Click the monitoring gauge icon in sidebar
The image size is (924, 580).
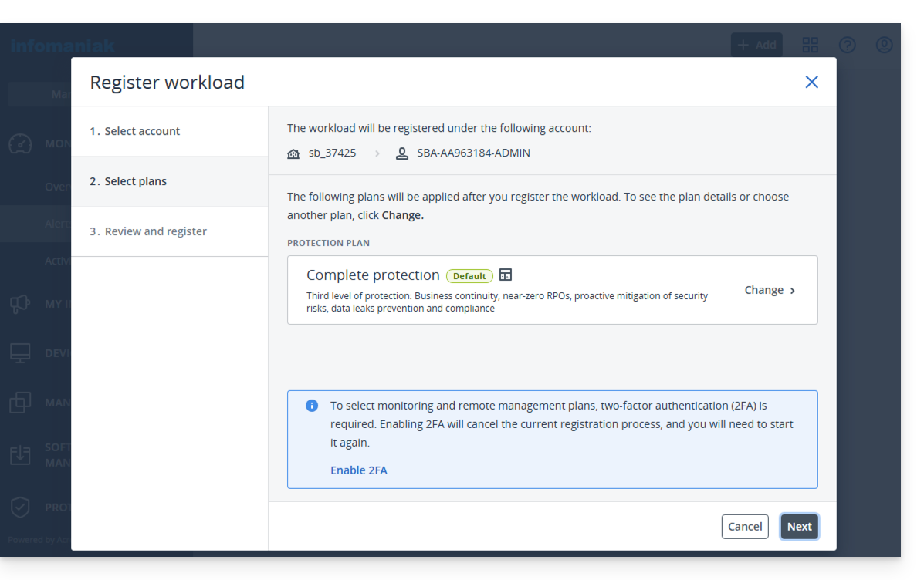pos(20,144)
